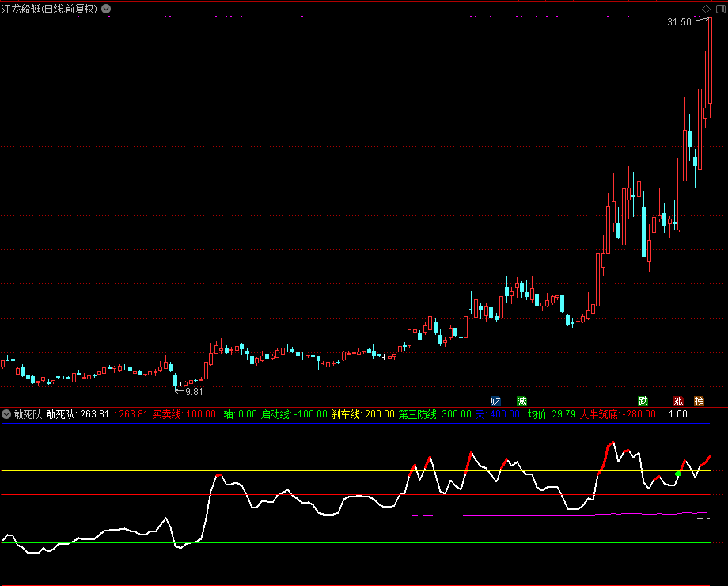Expand the 敢死队 indicator dropdown arrow
Image resolution: width=728 pixels, height=586 pixels.
(6, 414)
